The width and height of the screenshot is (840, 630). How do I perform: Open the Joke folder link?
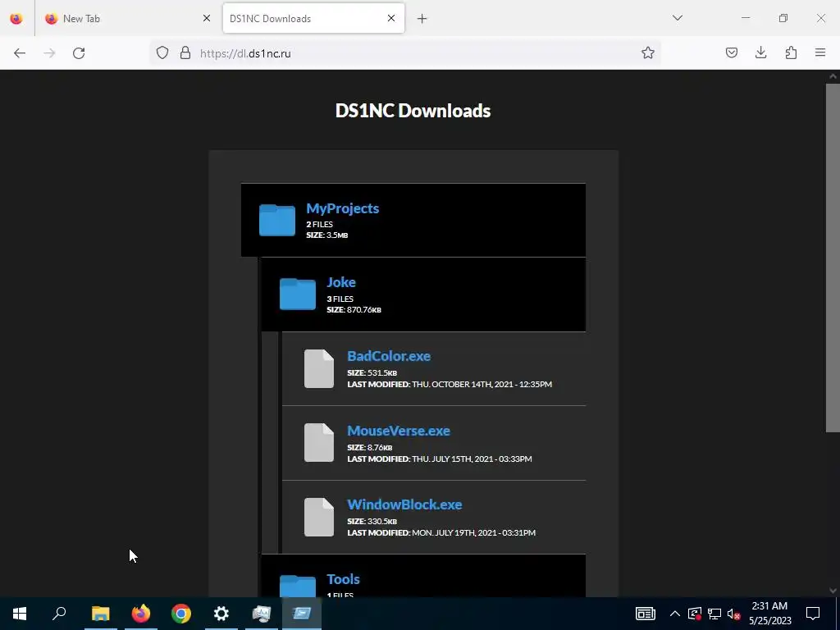click(341, 282)
